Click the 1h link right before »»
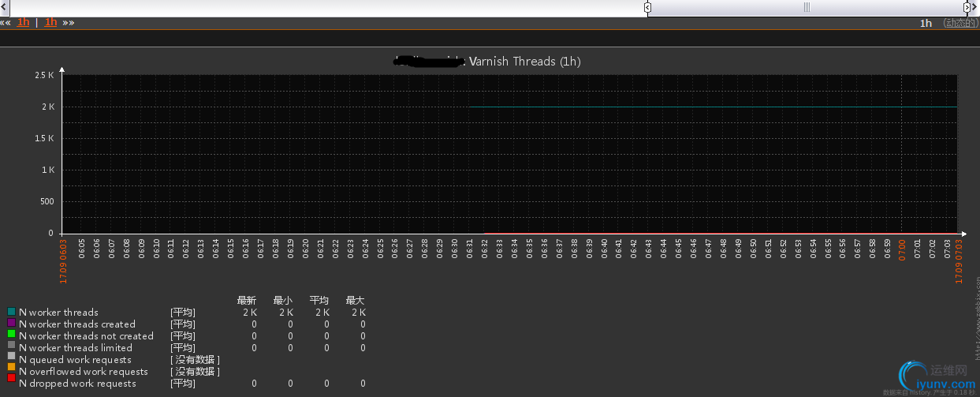Viewport: 980px width, 397px height. 50,22
